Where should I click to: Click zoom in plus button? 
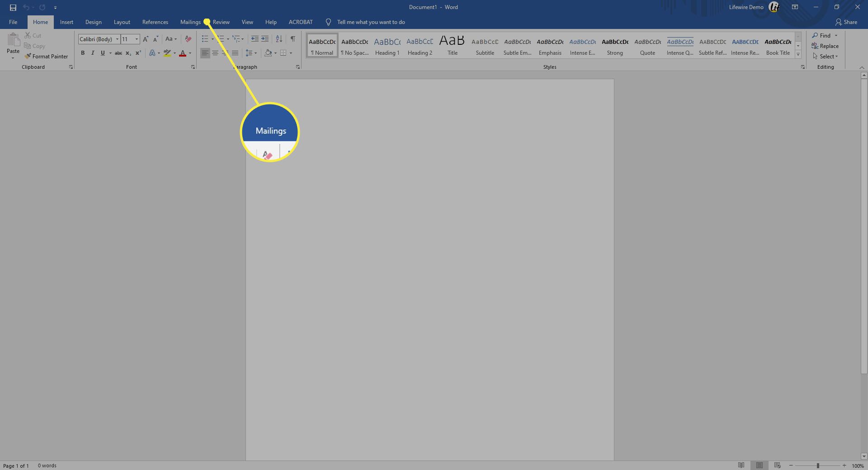844,465
